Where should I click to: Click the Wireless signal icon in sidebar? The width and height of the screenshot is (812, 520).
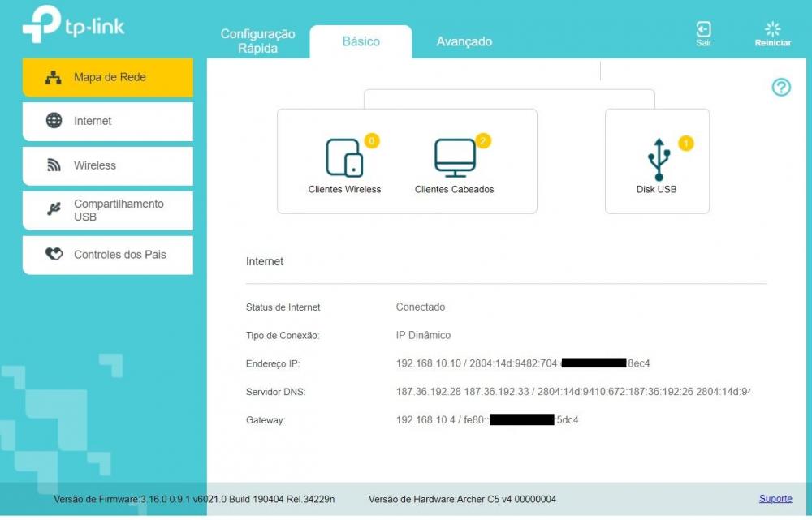54,165
